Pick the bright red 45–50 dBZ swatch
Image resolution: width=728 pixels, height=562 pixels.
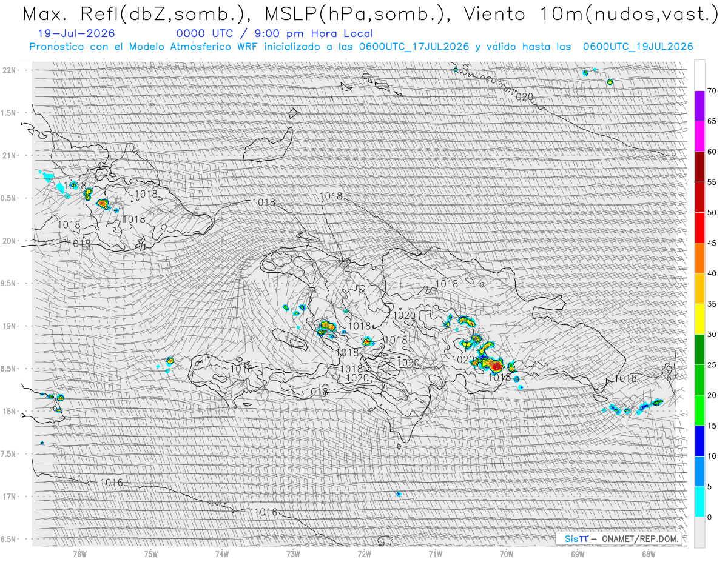(x=699, y=228)
